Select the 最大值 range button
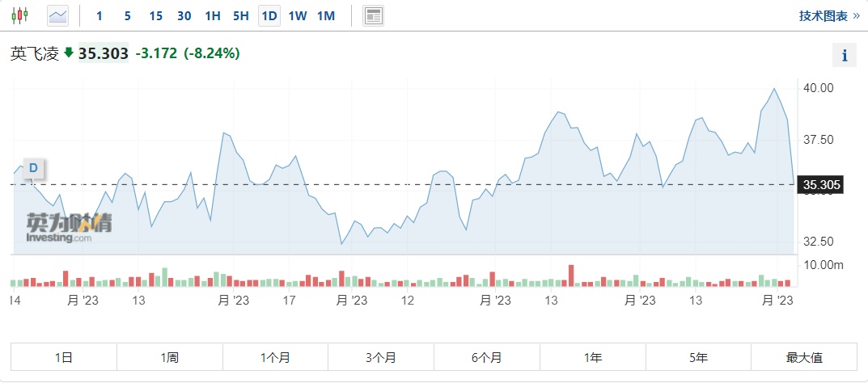868x383 pixels. 804,357
